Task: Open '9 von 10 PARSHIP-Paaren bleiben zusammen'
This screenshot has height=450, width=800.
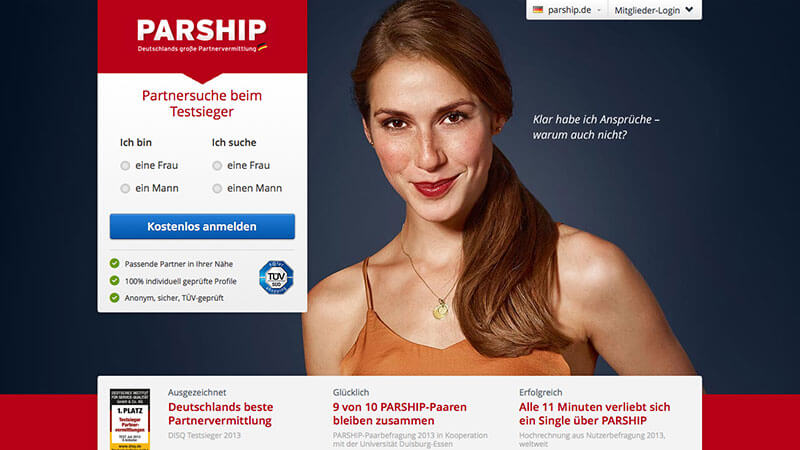Action: [399, 414]
